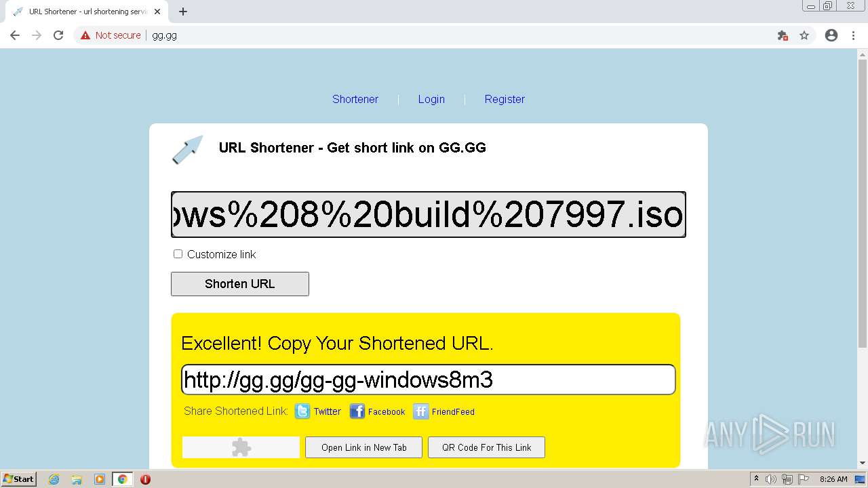The height and width of the screenshot is (488, 868).
Task: Open the Chrome profile avatar
Action: click(x=831, y=35)
